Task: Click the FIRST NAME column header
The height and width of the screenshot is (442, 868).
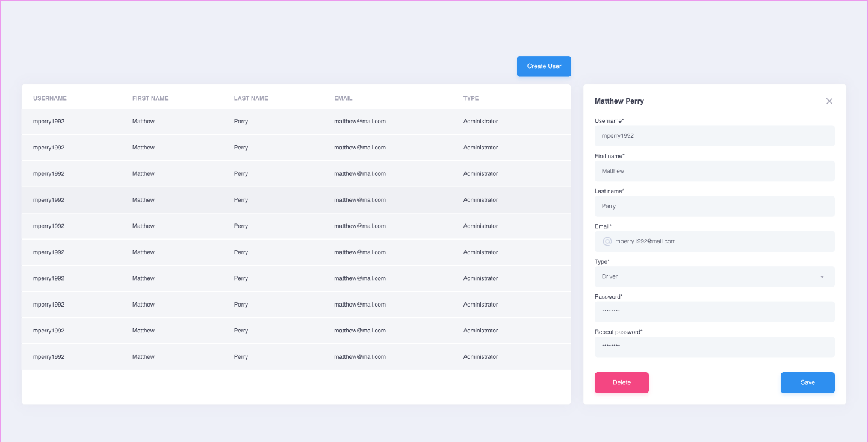Action: [150, 98]
